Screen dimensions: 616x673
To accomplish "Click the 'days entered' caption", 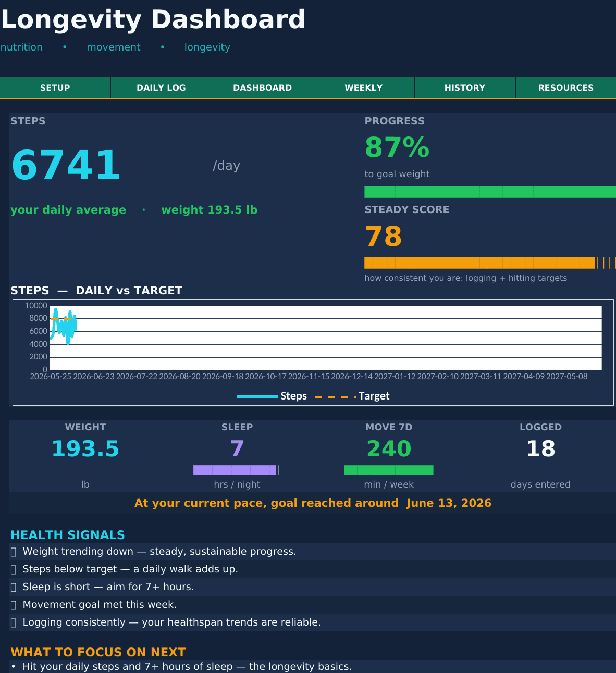I will [x=540, y=484].
